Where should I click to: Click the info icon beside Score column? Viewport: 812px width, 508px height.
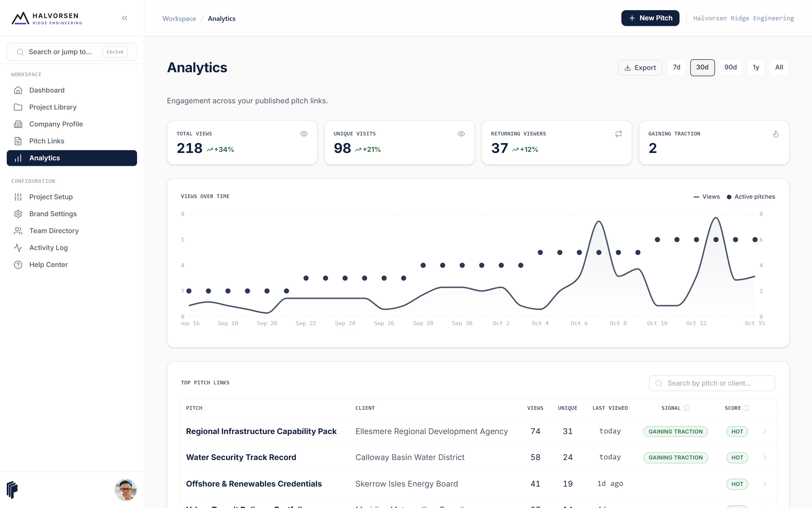(x=747, y=408)
